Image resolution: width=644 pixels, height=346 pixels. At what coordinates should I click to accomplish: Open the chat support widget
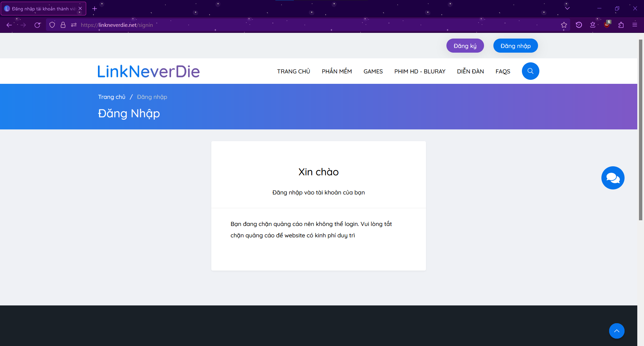[x=613, y=178]
